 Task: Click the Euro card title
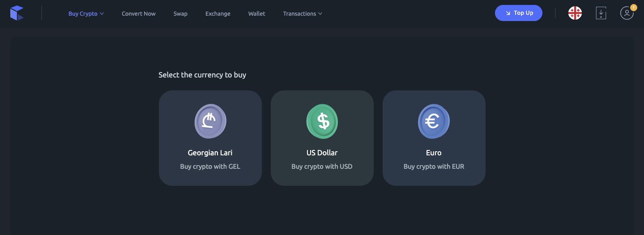434,153
